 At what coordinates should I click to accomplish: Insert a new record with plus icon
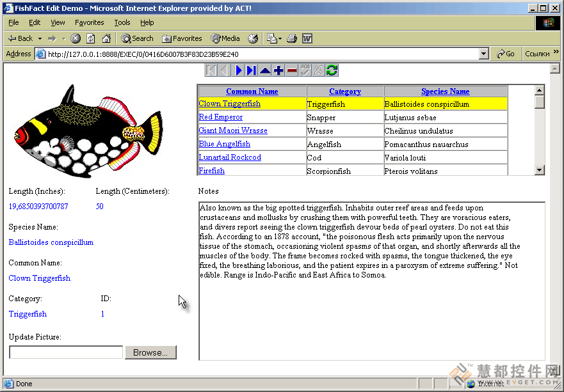tap(278, 70)
